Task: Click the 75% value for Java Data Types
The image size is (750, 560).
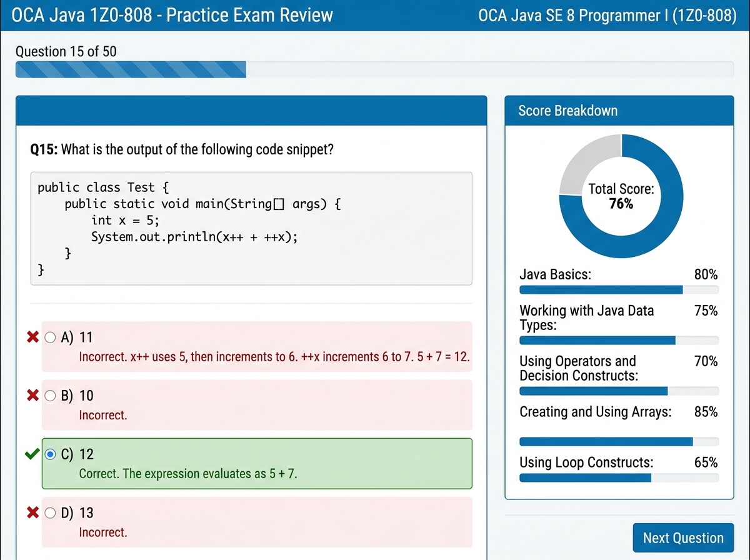Action: [x=706, y=311]
